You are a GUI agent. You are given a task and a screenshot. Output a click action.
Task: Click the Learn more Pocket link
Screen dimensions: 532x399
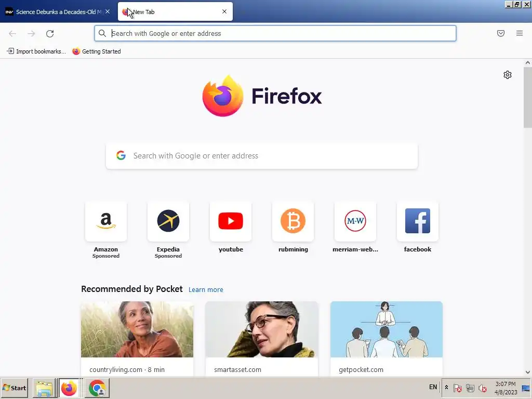click(x=206, y=289)
